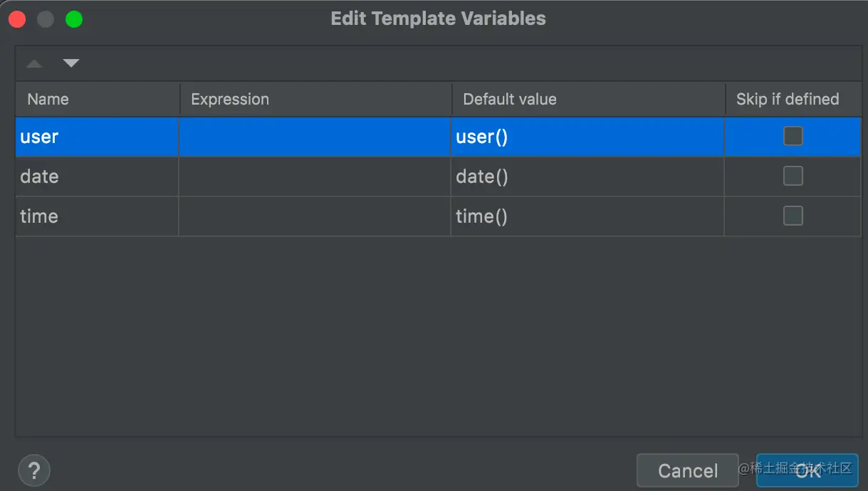Image resolution: width=868 pixels, height=491 pixels.
Task: Edit the user() default value
Action: 482,137
